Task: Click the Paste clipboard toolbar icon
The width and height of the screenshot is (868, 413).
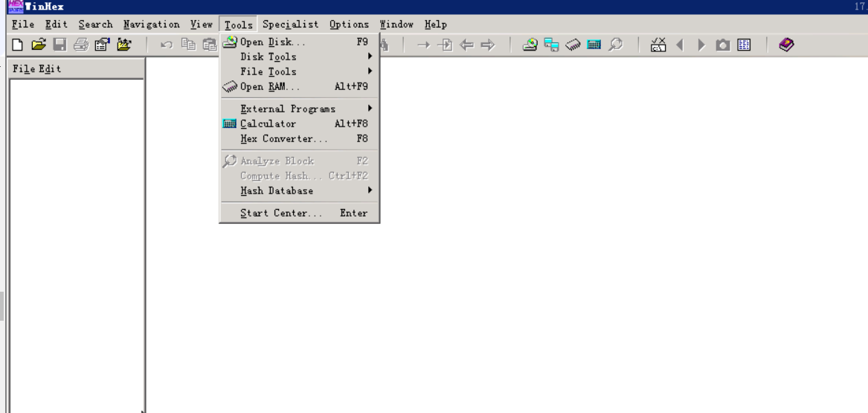Action: 209,45
